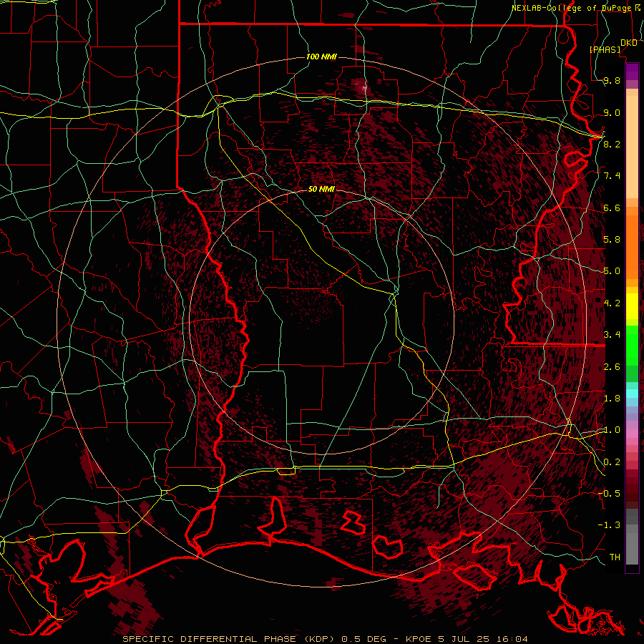Pick the bright green segment of the color scale
This screenshot has width=644, height=644.
pos(632,345)
